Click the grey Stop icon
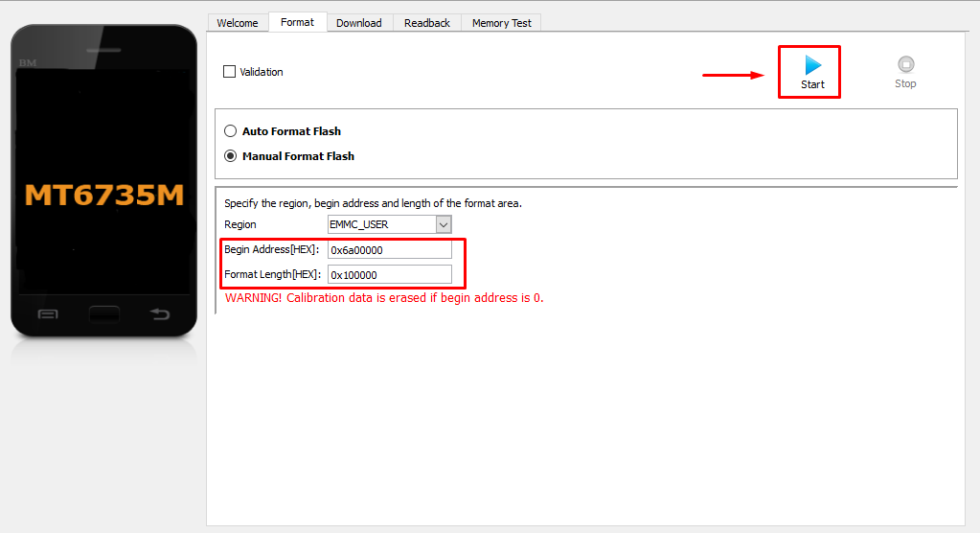Screen dimensions: 980x533 point(905,65)
